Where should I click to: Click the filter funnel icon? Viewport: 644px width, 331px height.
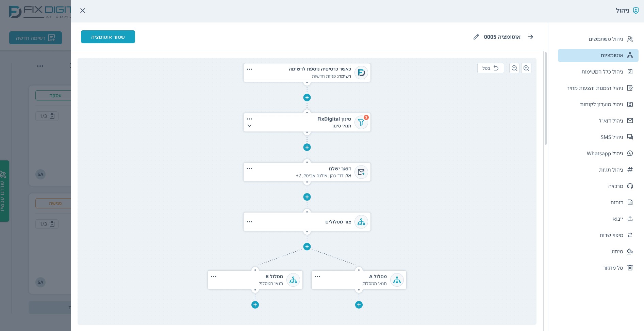[x=361, y=122]
